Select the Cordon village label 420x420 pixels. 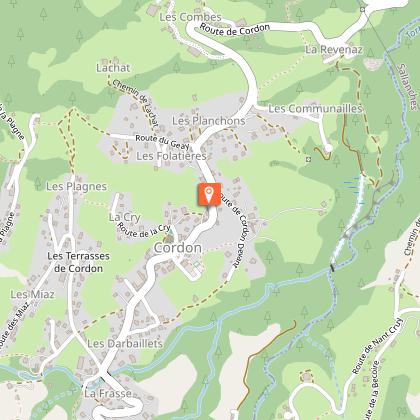[177, 248]
